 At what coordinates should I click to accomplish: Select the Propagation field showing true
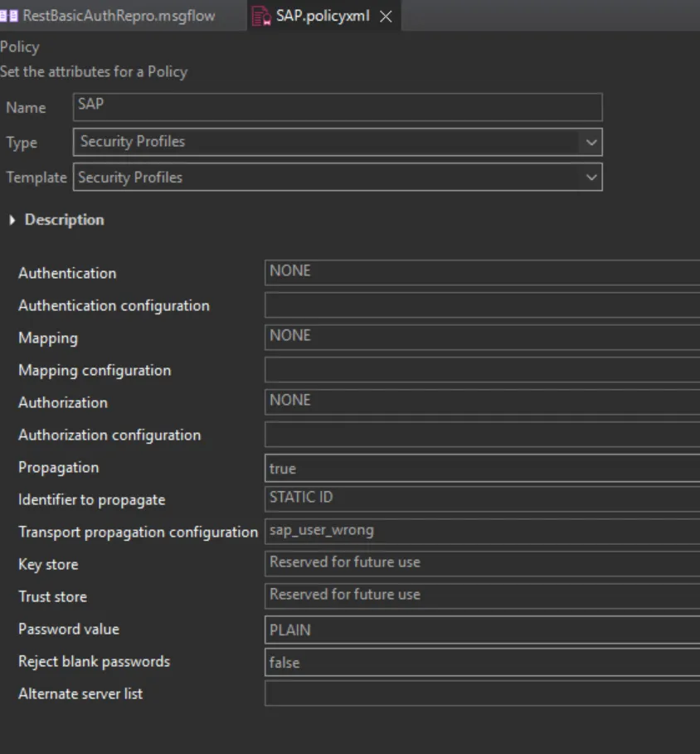click(x=482, y=468)
